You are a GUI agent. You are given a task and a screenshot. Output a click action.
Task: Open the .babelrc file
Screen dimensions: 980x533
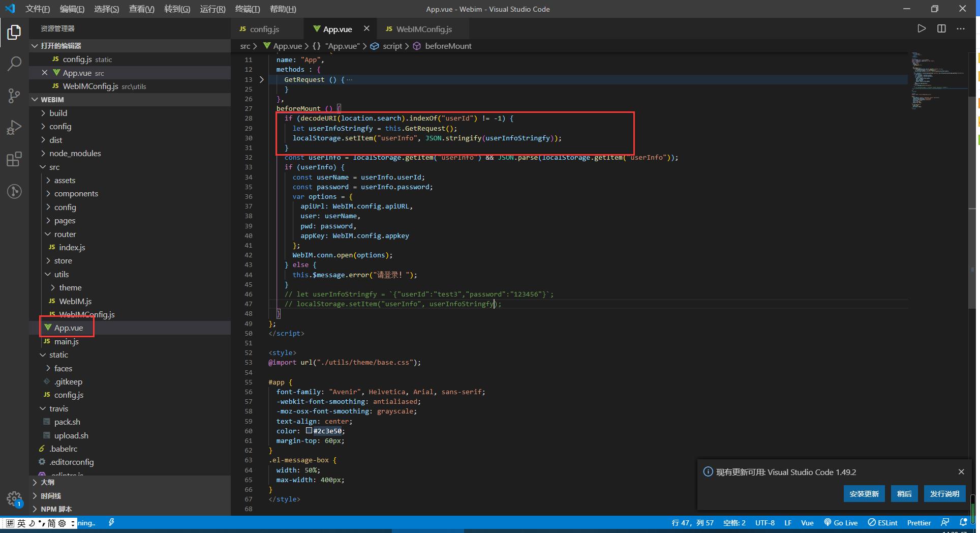(64, 449)
